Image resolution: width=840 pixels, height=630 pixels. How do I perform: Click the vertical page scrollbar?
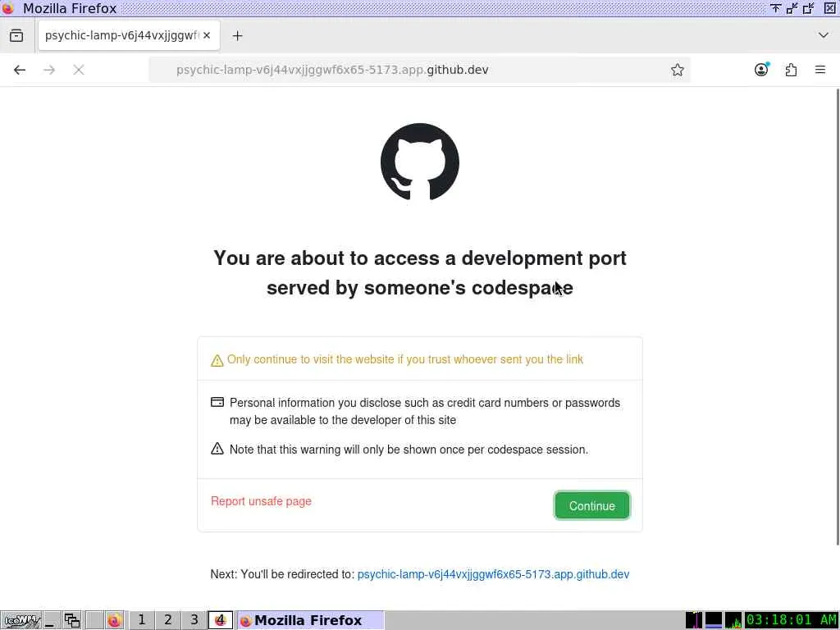click(837, 316)
